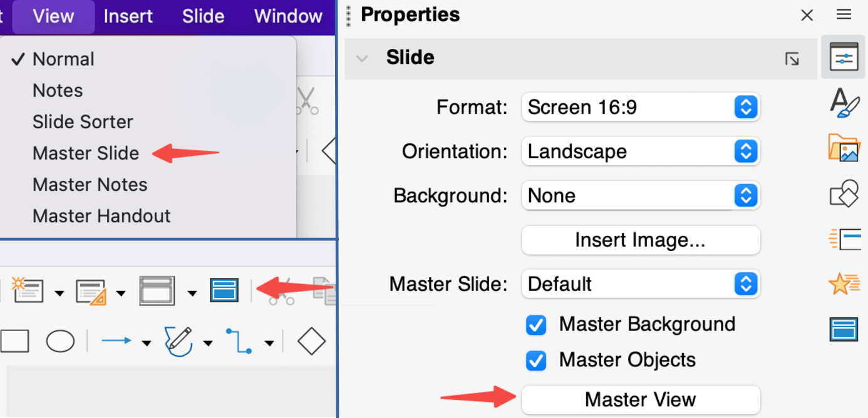Open Slide Transition sidebar panel
868x418 pixels.
pos(844,238)
